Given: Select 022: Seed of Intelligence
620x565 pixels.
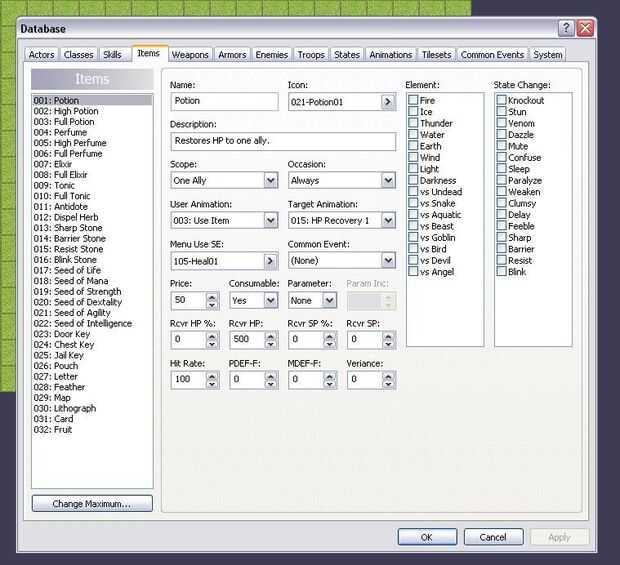Looking at the screenshot, I should [92, 323].
